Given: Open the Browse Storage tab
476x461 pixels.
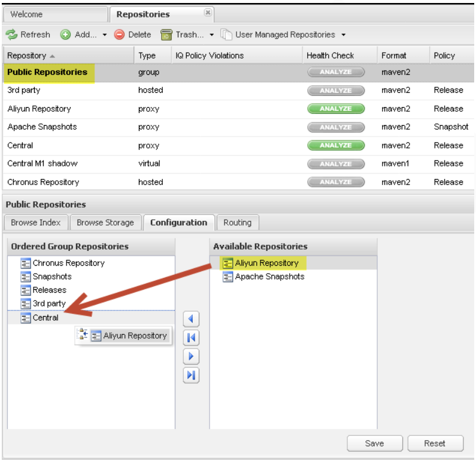Looking at the screenshot, I should (x=105, y=223).
